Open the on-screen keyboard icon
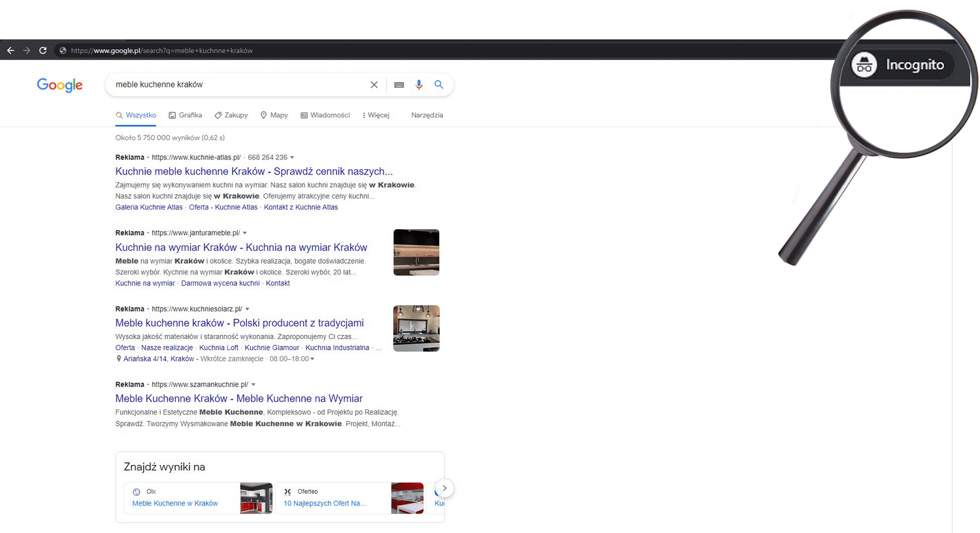 pos(399,85)
